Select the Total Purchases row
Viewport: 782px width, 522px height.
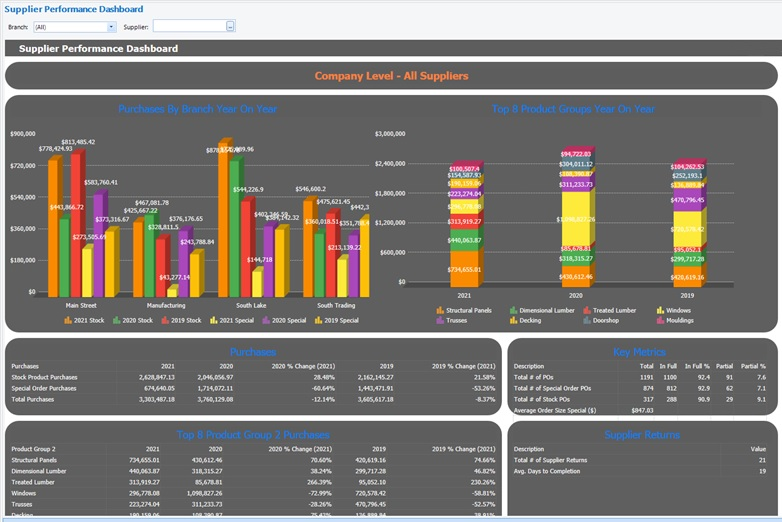(x=253, y=399)
